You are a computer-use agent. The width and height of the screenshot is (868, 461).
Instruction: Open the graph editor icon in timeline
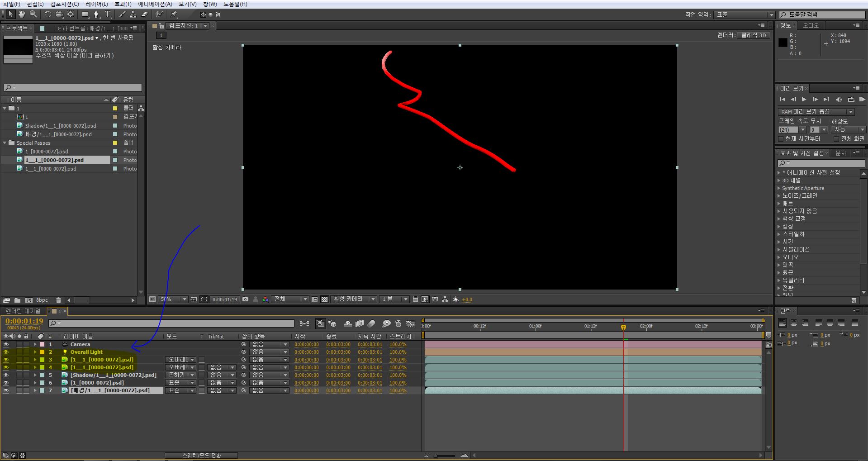tap(411, 323)
